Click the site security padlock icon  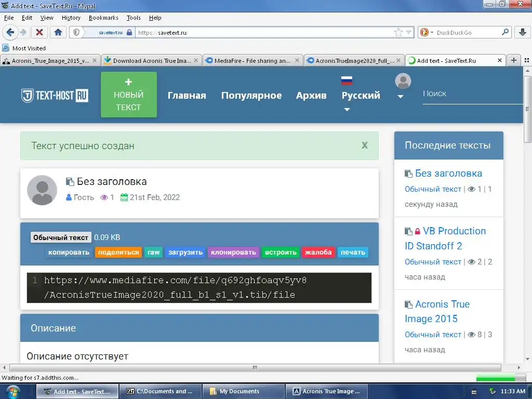pos(129,33)
